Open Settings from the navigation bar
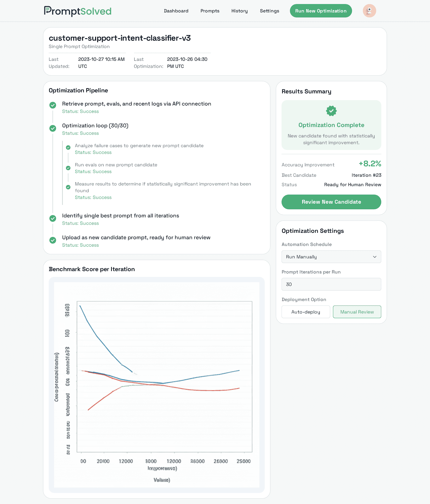The height and width of the screenshot is (504, 430). click(x=269, y=11)
